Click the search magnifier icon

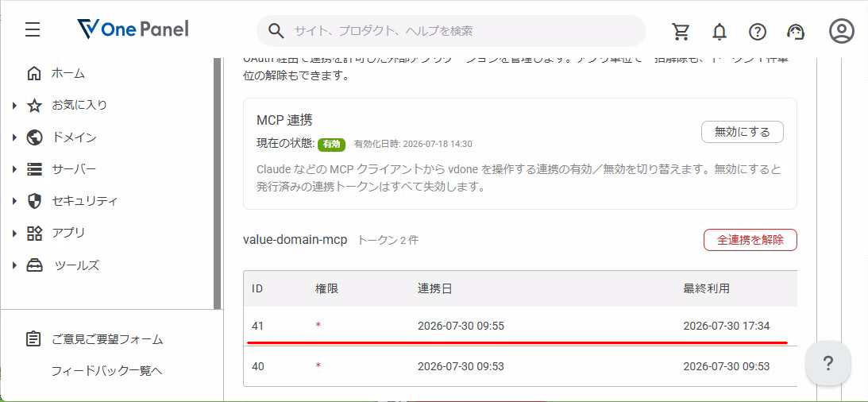276,30
